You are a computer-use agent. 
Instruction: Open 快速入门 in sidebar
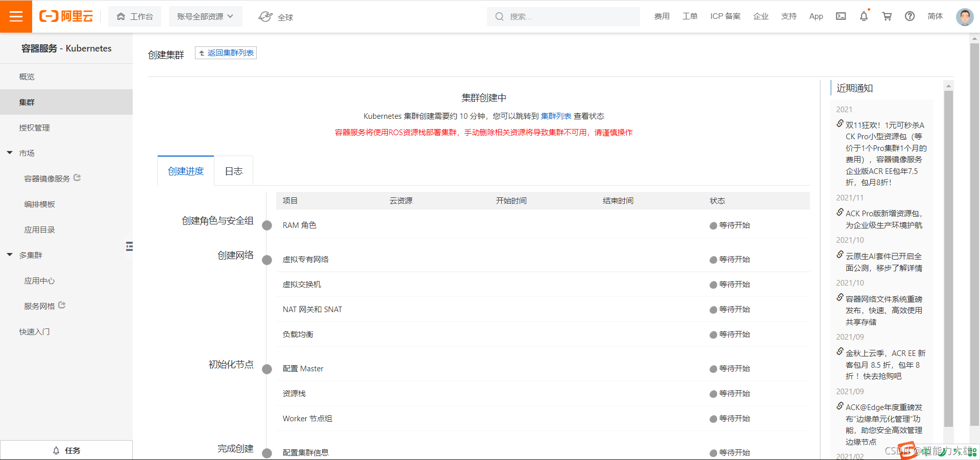click(x=34, y=331)
